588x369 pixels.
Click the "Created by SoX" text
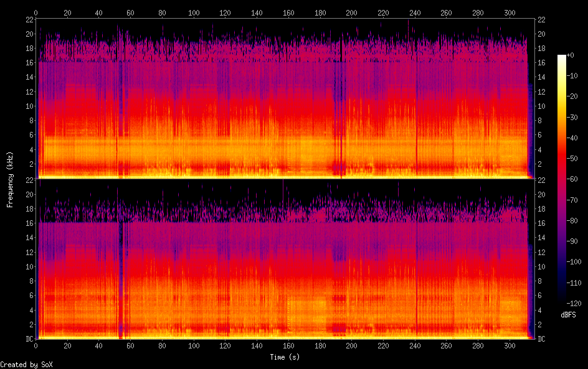(x=26, y=365)
